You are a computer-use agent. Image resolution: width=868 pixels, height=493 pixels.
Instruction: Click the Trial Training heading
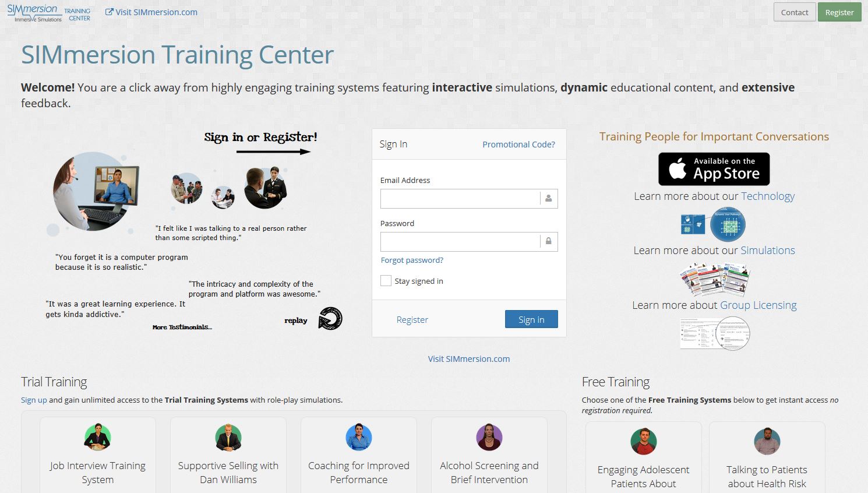[x=54, y=382]
